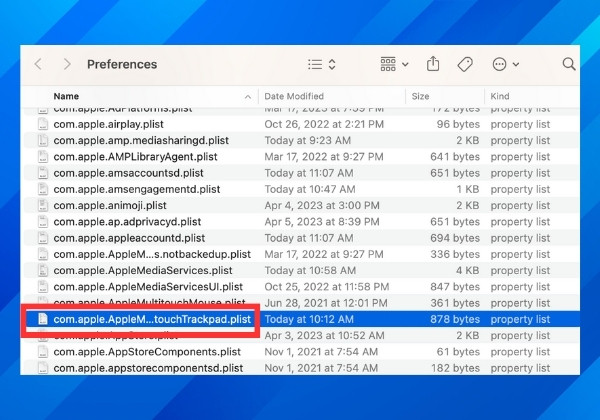Click the search magnifier icon

tap(569, 64)
